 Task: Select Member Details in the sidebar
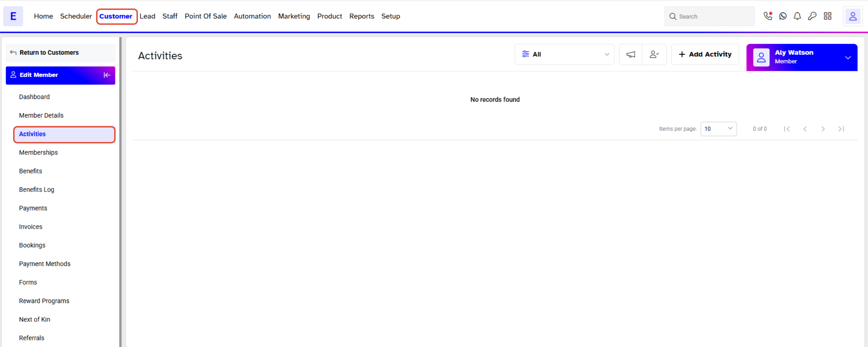41,115
